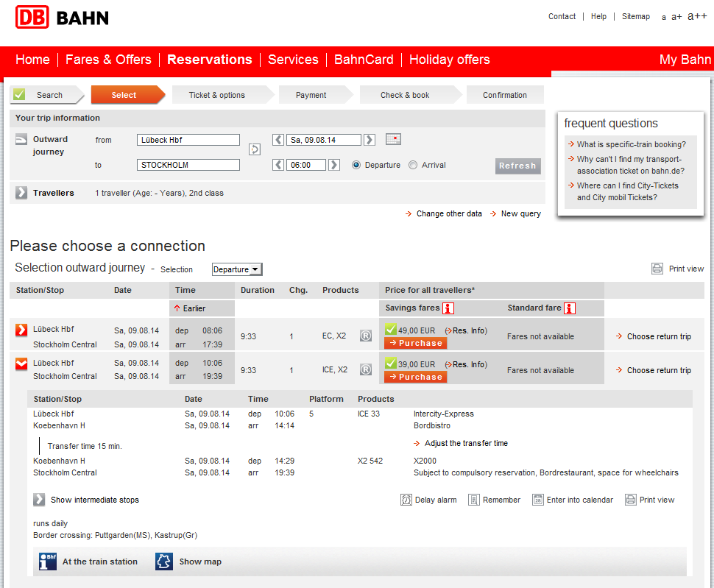Viewport: 714px width, 588px height.
Task: Click the Adjust the transfer time link
Action: [x=466, y=443]
